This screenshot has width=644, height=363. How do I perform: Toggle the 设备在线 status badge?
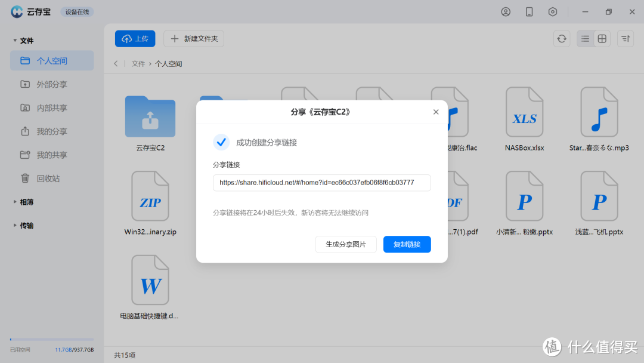pyautogui.click(x=76, y=11)
